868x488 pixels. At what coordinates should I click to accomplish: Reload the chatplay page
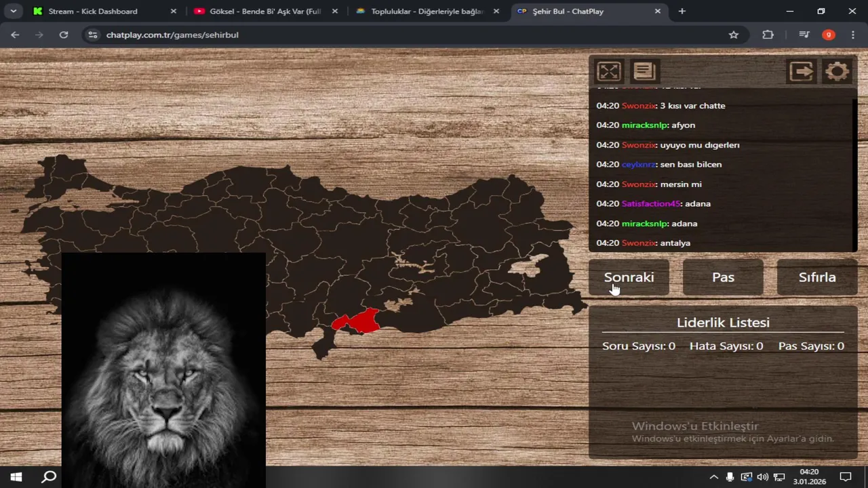[x=64, y=35]
